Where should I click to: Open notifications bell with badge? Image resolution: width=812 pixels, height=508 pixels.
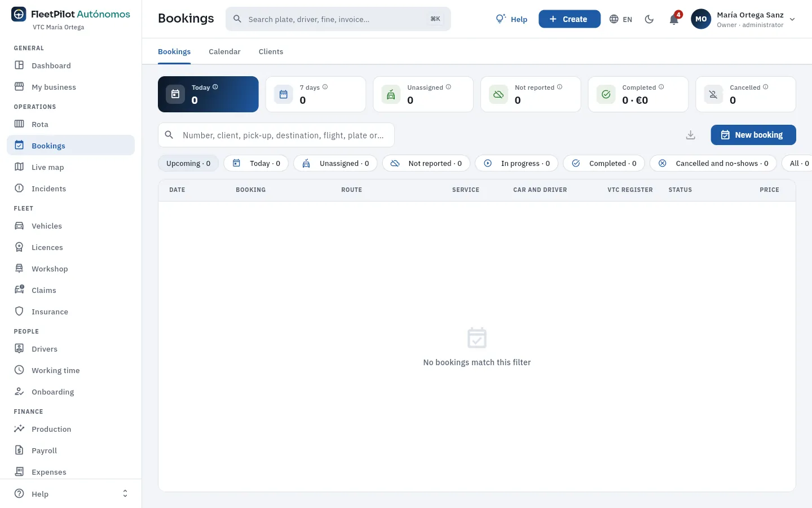[x=674, y=19]
